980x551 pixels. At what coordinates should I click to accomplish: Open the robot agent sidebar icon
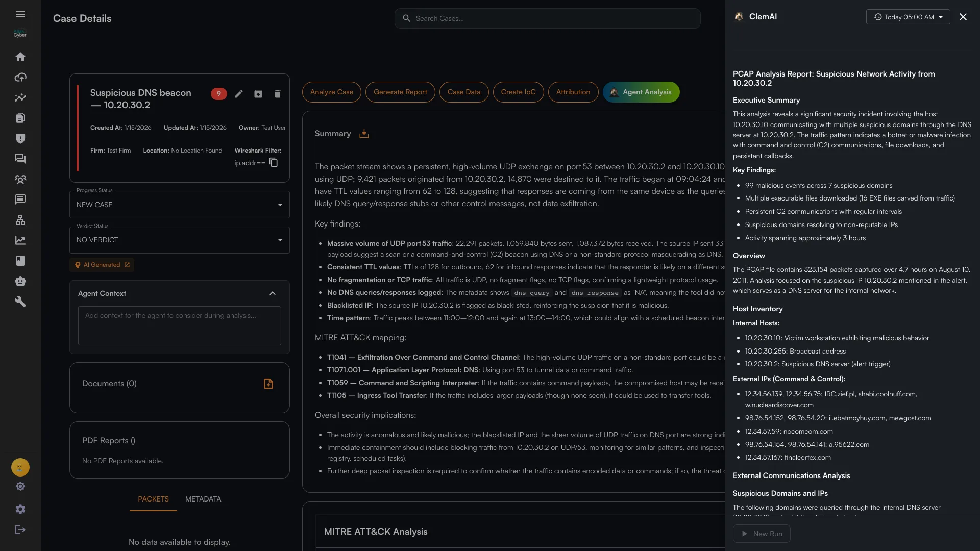(20, 281)
